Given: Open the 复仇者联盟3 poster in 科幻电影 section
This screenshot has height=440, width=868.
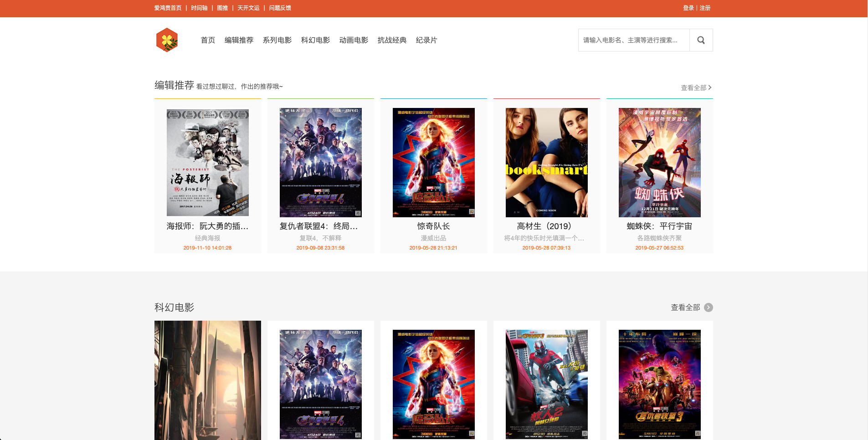Looking at the screenshot, I should pos(660,384).
